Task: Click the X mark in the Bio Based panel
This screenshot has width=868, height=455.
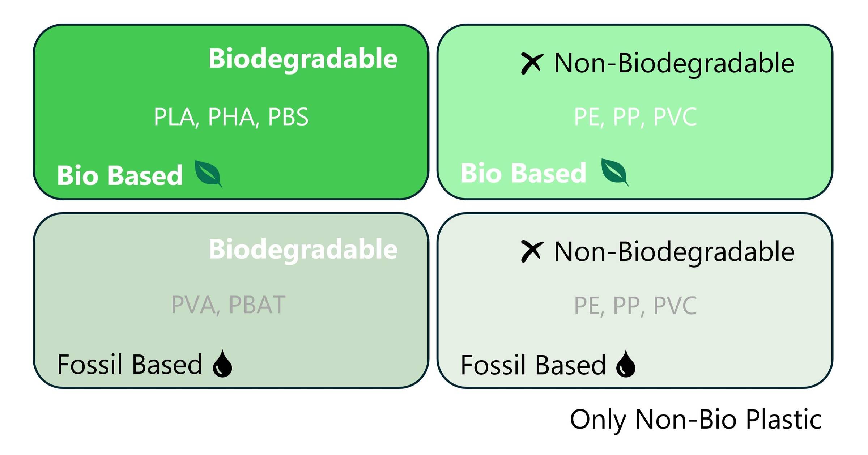Action: click(532, 63)
